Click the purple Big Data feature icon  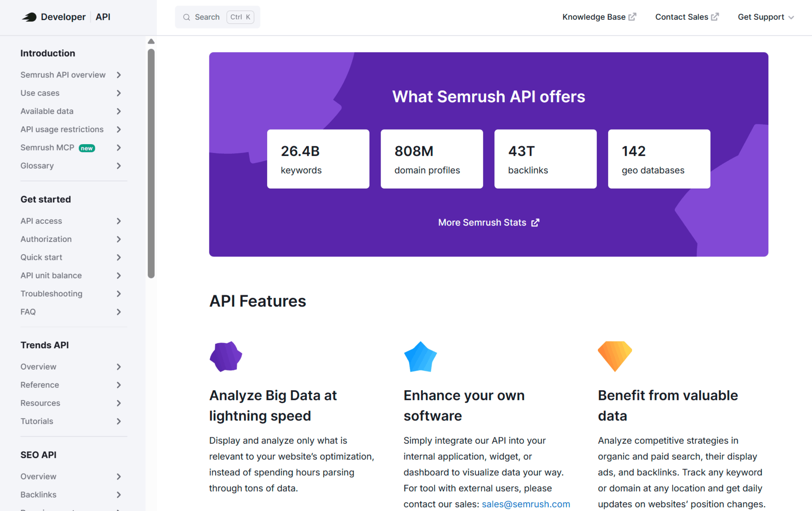tap(226, 357)
